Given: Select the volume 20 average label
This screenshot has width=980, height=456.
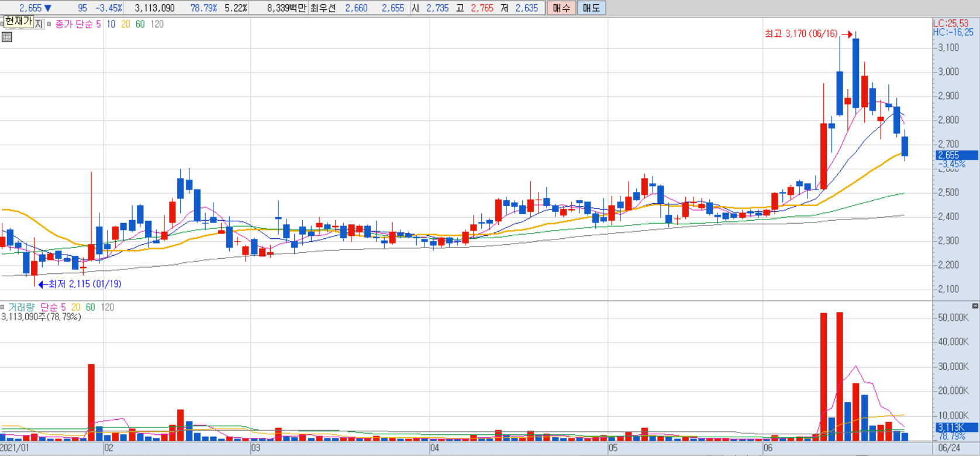Looking at the screenshot, I should pyautogui.click(x=76, y=307).
